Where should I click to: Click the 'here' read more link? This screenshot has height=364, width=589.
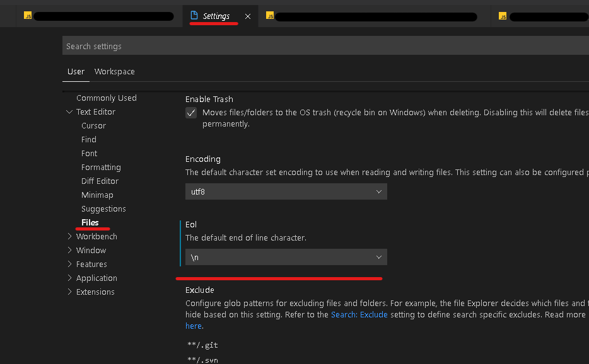pyautogui.click(x=193, y=326)
